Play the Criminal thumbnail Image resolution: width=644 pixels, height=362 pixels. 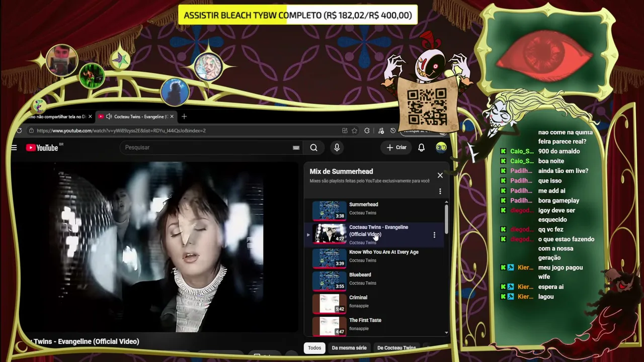(329, 304)
